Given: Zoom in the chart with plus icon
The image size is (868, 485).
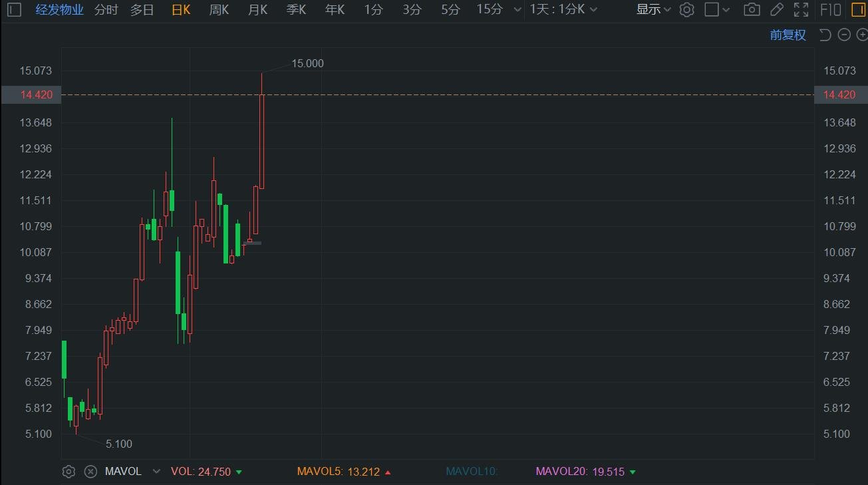Looking at the screenshot, I should pyautogui.click(x=861, y=35).
